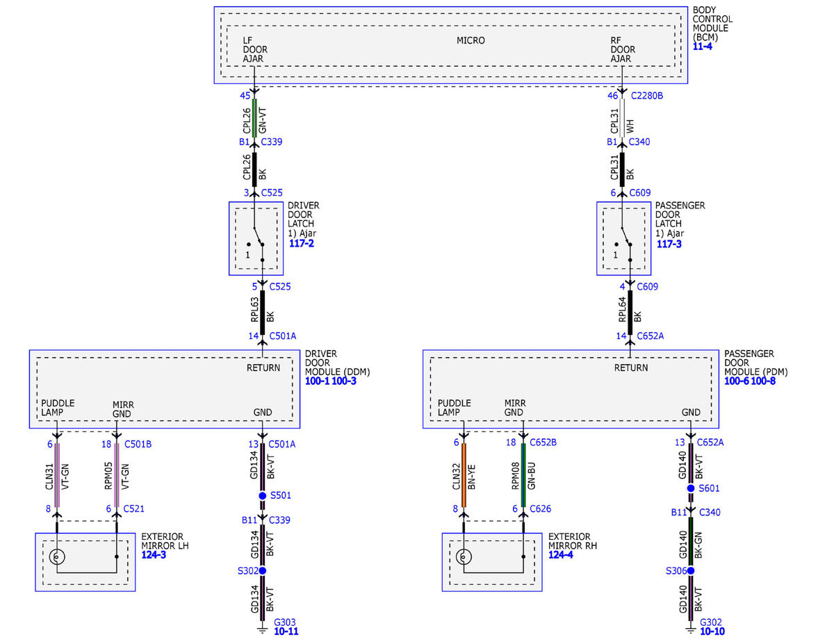Click the green-violet CPL26 wire segment
The image size is (834, 644).
coord(254,117)
